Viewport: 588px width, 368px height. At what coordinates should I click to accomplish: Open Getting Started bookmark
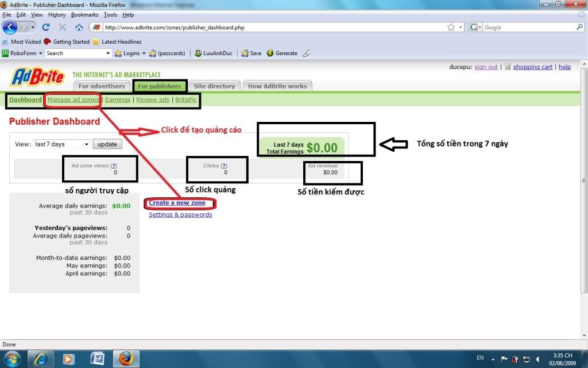click(x=67, y=41)
